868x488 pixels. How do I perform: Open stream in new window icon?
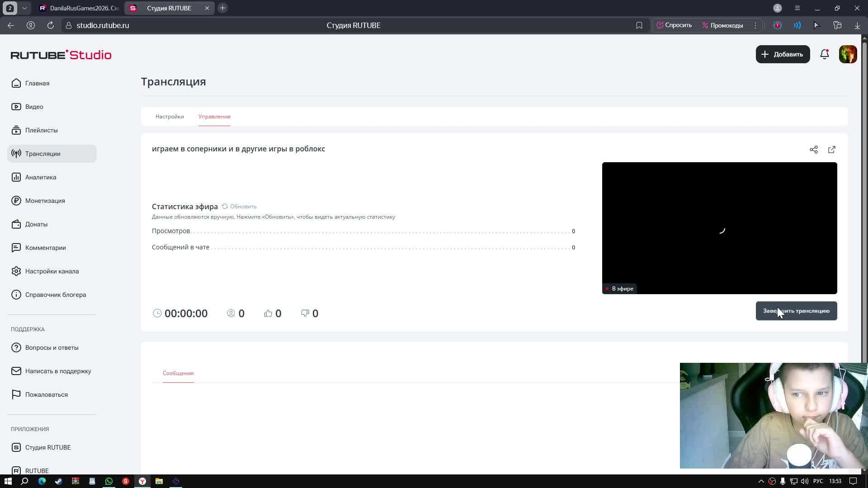click(831, 150)
